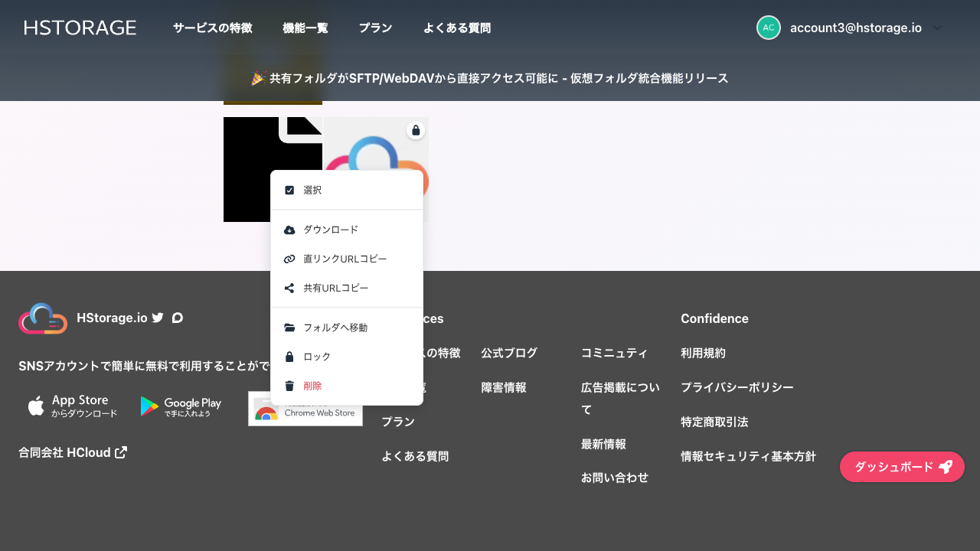Screen dimensions: 980x551
Task: Click the open folder icon in menu
Action: [289, 328]
